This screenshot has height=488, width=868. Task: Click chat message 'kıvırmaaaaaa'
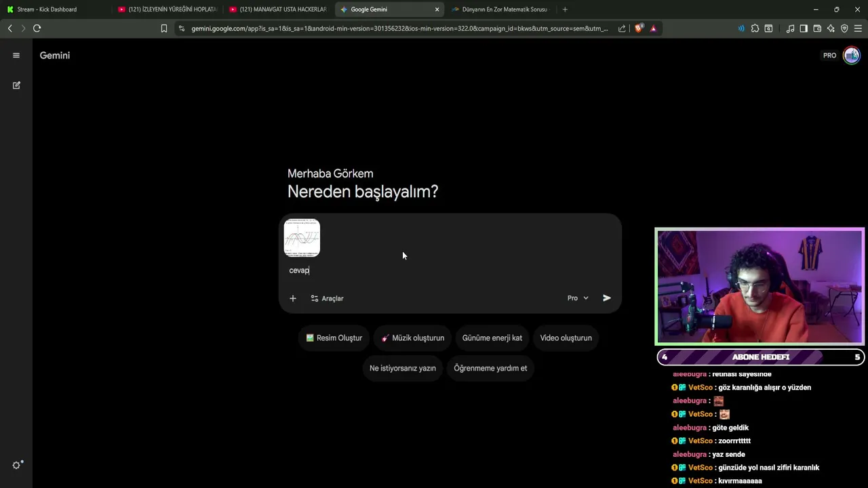pyautogui.click(x=740, y=481)
